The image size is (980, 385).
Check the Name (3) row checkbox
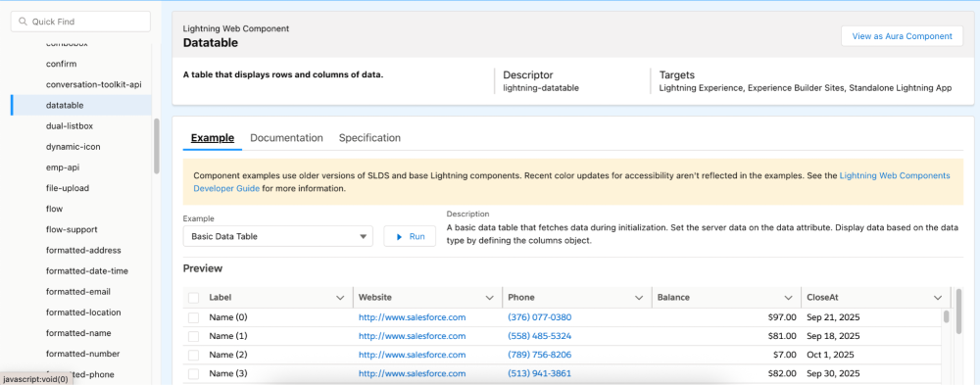point(194,374)
